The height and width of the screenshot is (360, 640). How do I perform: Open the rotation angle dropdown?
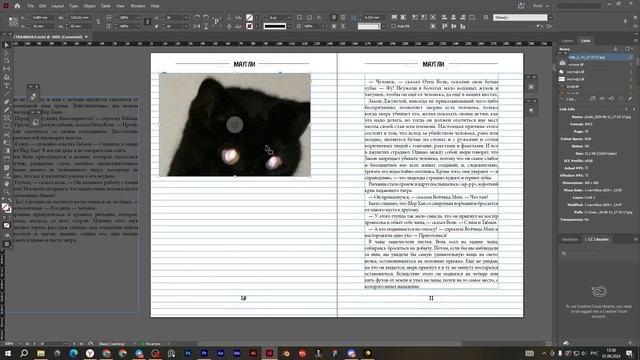pyautogui.click(x=186, y=18)
